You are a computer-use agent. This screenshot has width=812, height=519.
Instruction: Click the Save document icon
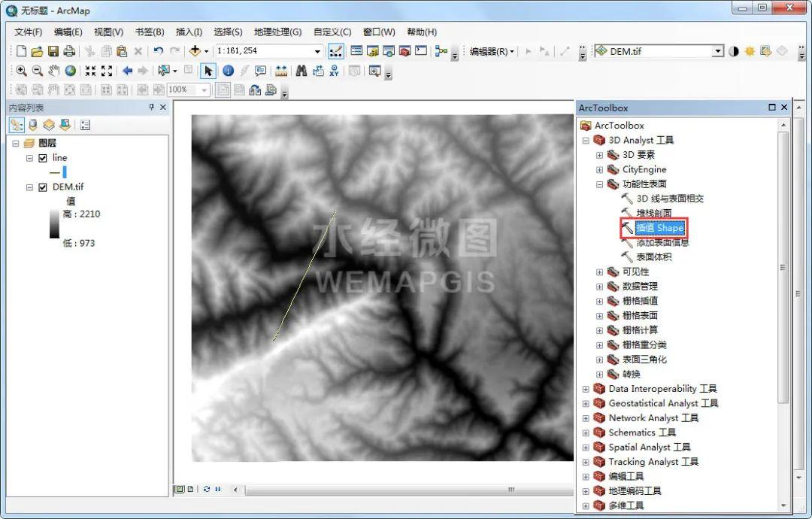tap(53, 51)
